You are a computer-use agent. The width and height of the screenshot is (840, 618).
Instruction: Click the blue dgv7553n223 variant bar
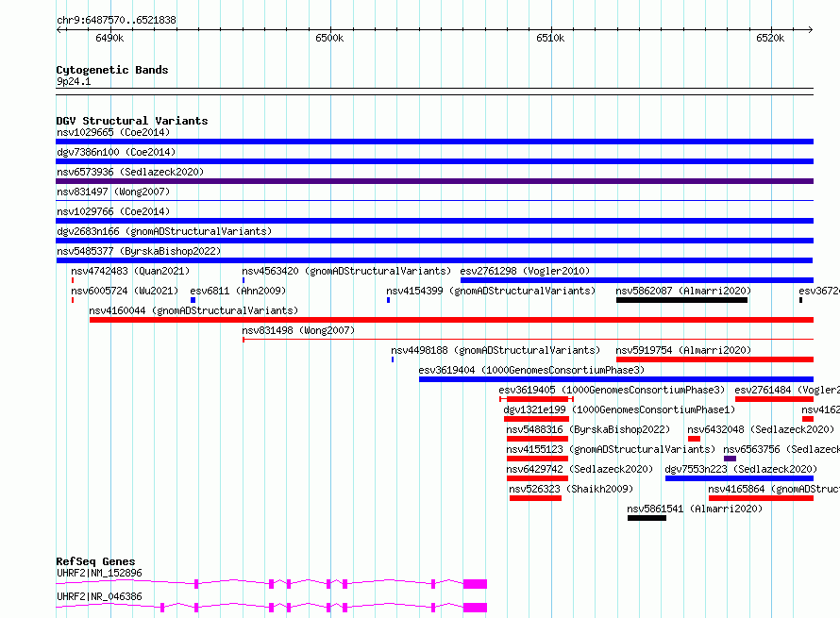click(x=739, y=478)
